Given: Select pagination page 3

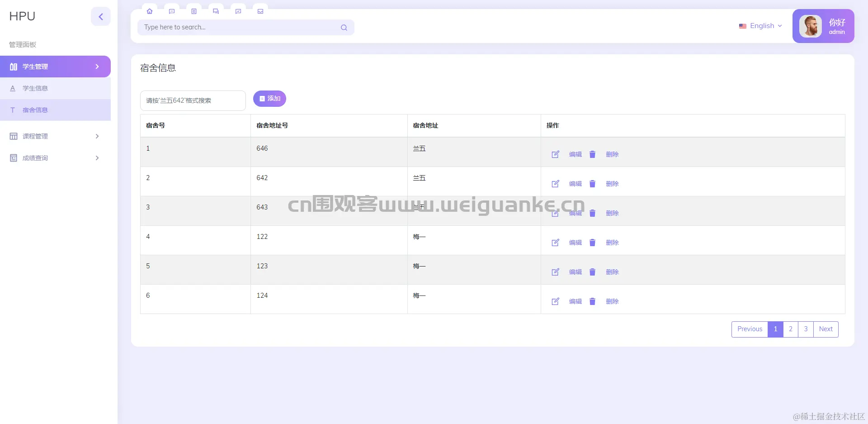Looking at the screenshot, I should pyautogui.click(x=806, y=329).
